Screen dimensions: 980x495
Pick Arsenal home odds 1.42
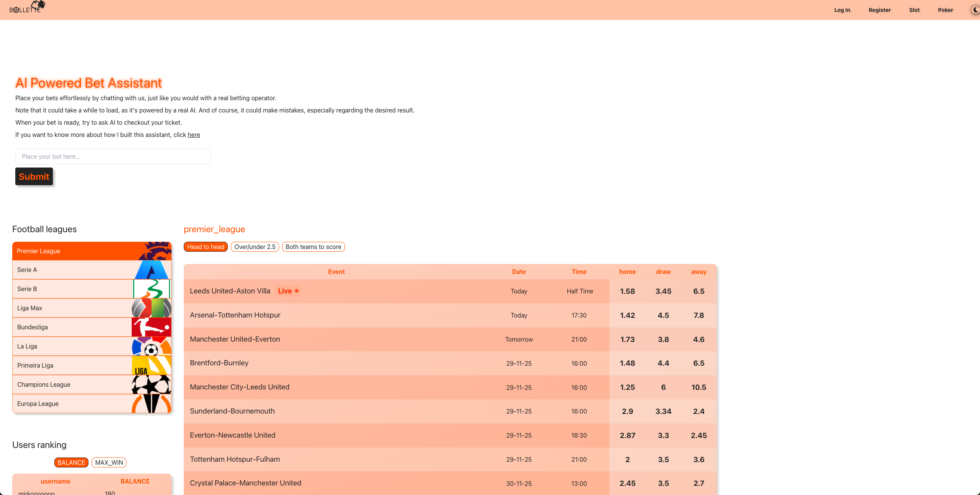tap(627, 316)
